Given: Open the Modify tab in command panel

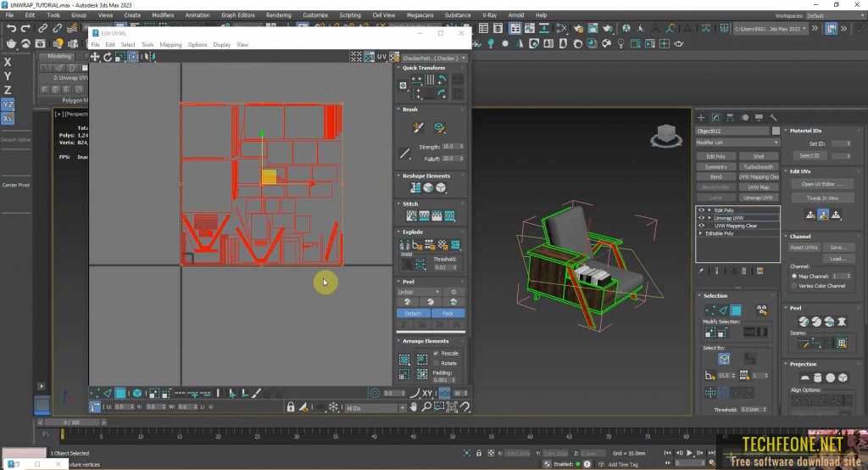Looking at the screenshot, I should pyautogui.click(x=715, y=117).
